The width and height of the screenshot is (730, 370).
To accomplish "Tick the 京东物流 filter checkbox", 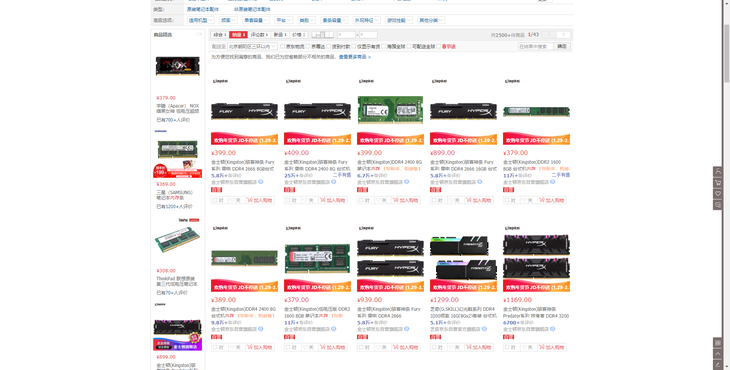I will [x=282, y=47].
